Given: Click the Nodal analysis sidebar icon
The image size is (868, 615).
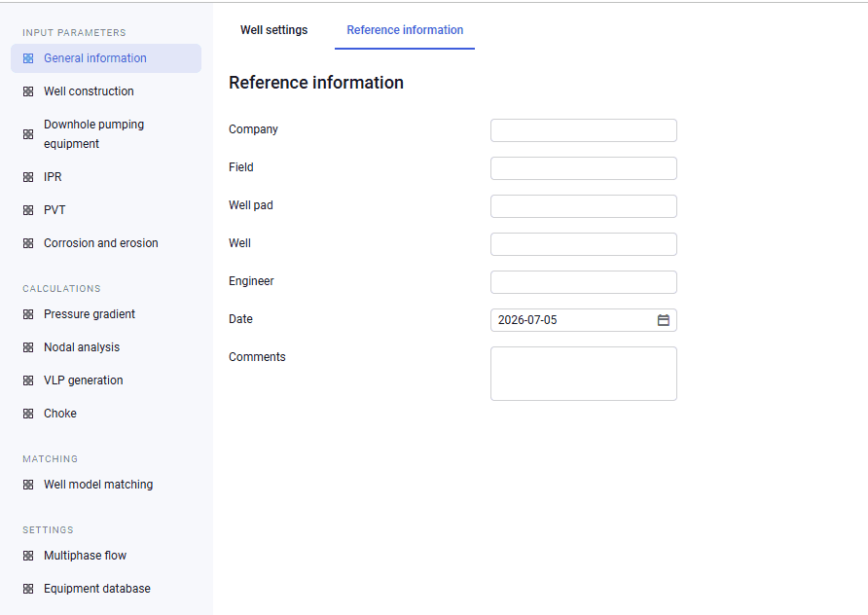Looking at the screenshot, I should [28, 347].
